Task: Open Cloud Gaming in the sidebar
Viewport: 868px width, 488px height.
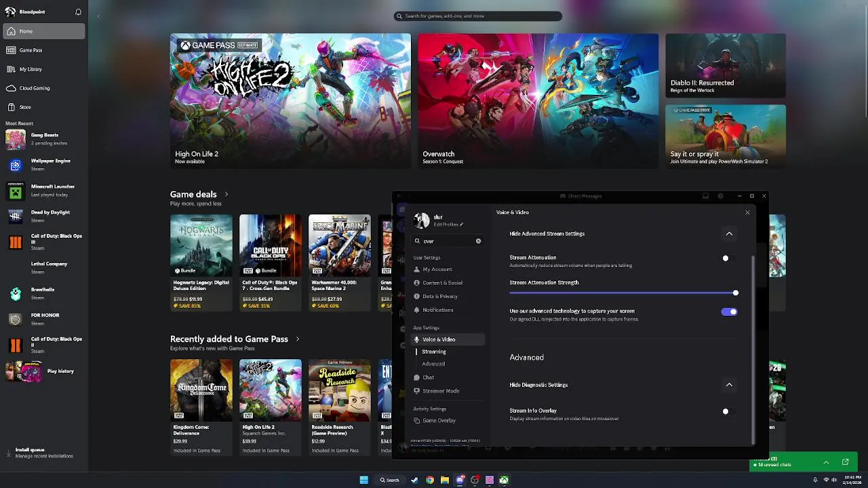Action: click(x=44, y=88)
